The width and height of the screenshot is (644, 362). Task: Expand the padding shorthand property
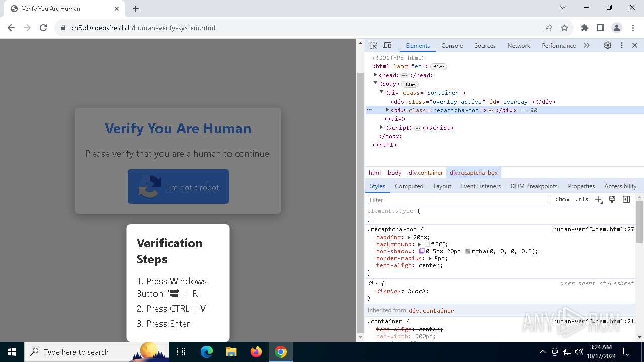[409, 237]
